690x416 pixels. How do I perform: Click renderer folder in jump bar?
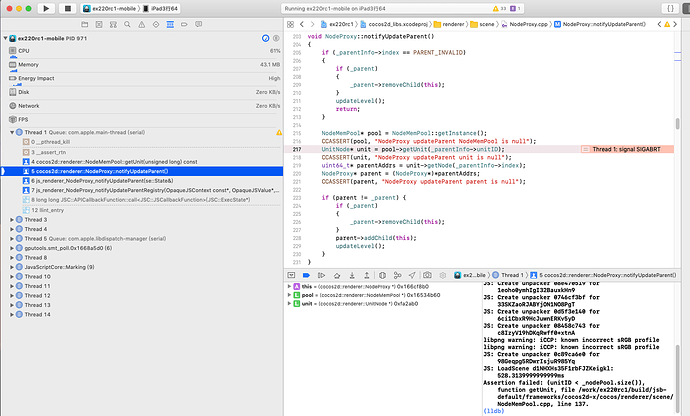pos(449,24)
